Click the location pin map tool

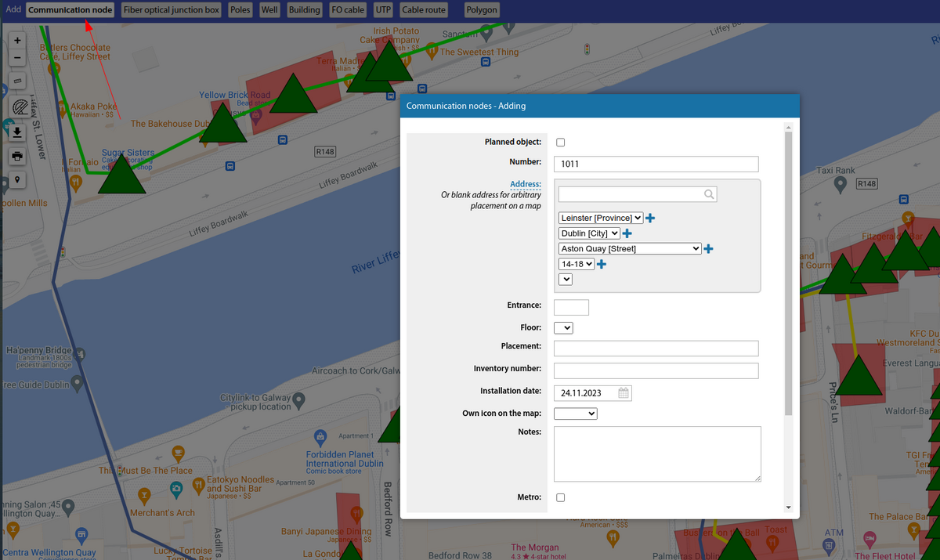point(17,179)
